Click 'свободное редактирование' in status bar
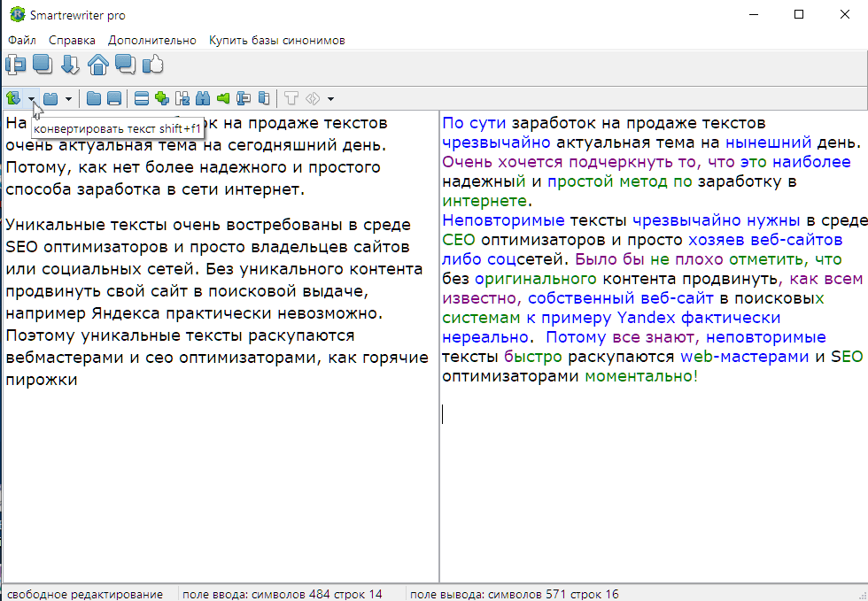Image resolution: width=868 pixels, height=601 pixels. click(85, 594)
